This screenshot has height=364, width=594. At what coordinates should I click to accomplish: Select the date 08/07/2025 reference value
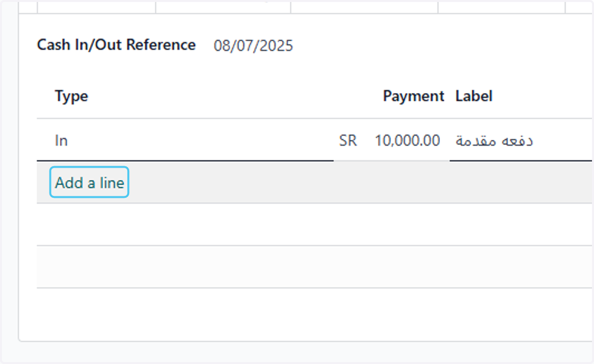pos(253,46)
